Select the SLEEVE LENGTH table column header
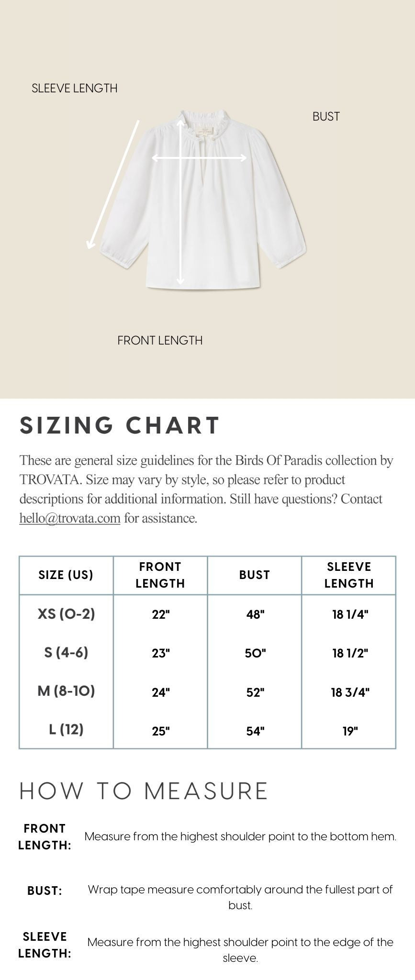Image resolution: width=415 pixels, height=980 pixels. click(348, 575)
